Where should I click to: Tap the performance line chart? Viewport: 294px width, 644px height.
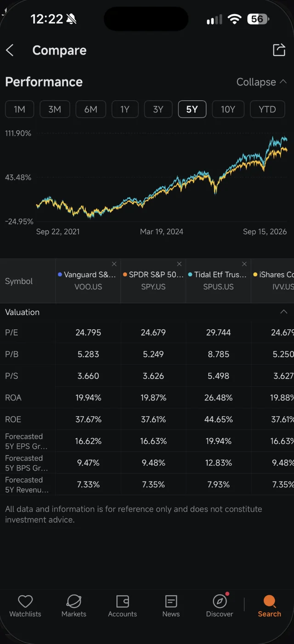(162, 177)
